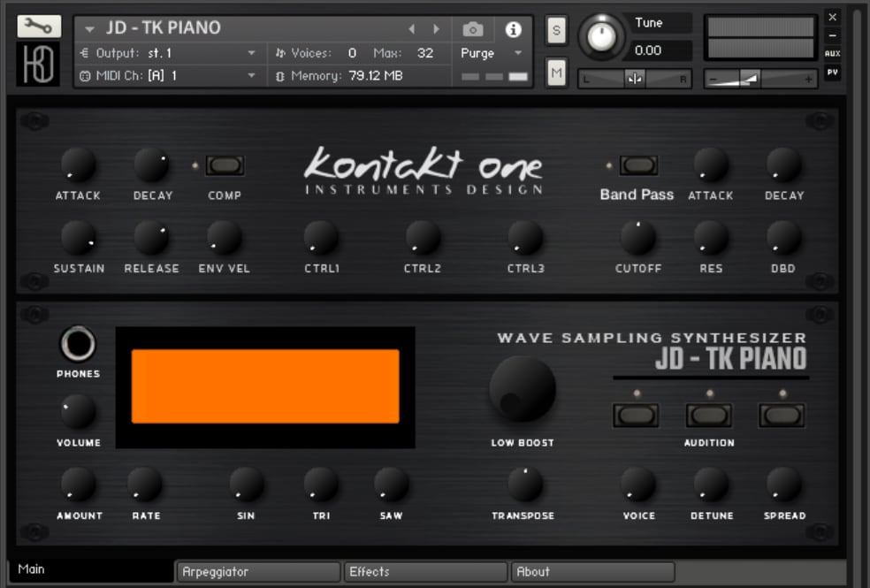Click the DBD knob
The width and height of the screenshot is (870, 588).
tap(784, 238)
